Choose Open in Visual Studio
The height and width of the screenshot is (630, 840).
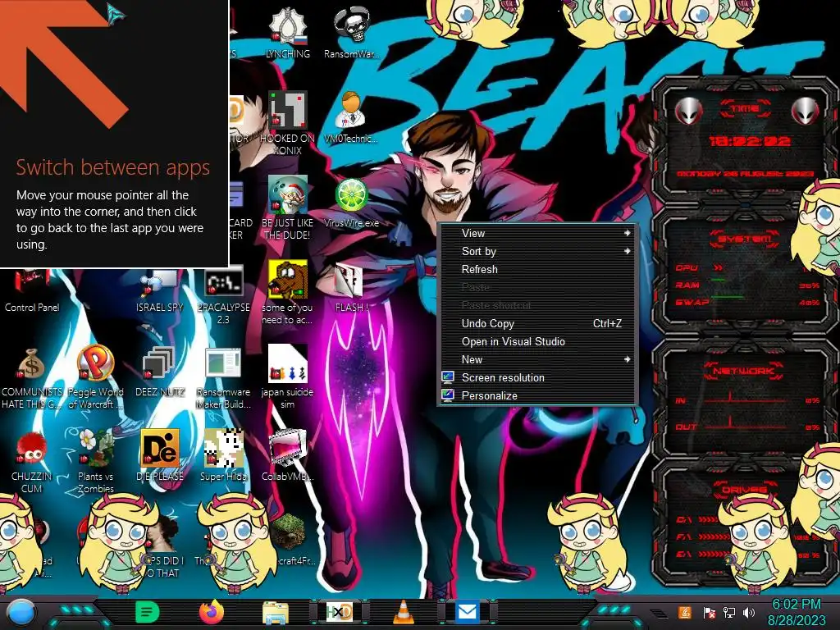[537, 342]
